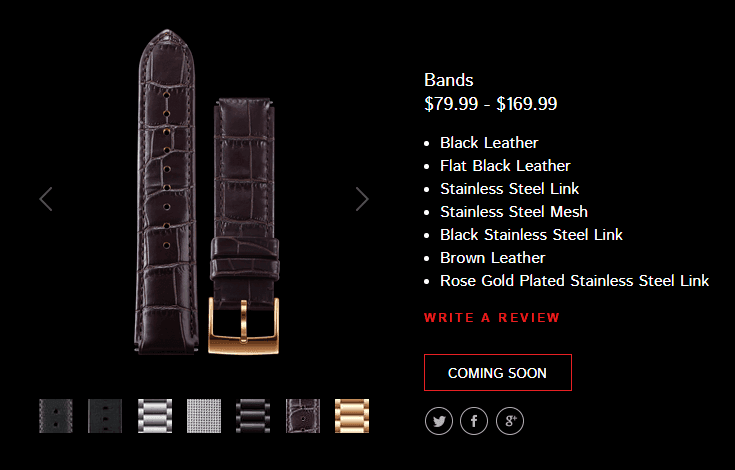Screen dimensions: 735x470
Task: Click the large brown leather band image
Action: point(208,192)
